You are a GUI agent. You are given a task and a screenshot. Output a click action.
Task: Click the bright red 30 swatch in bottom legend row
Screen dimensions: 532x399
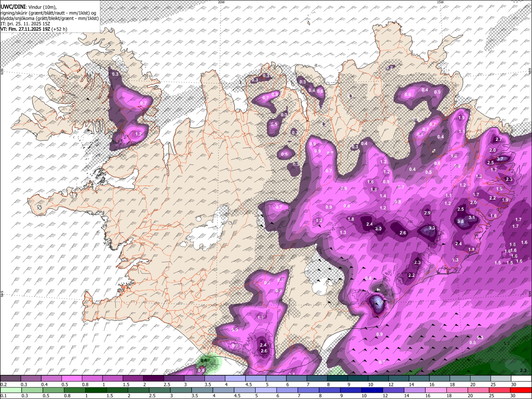point(521,390)
